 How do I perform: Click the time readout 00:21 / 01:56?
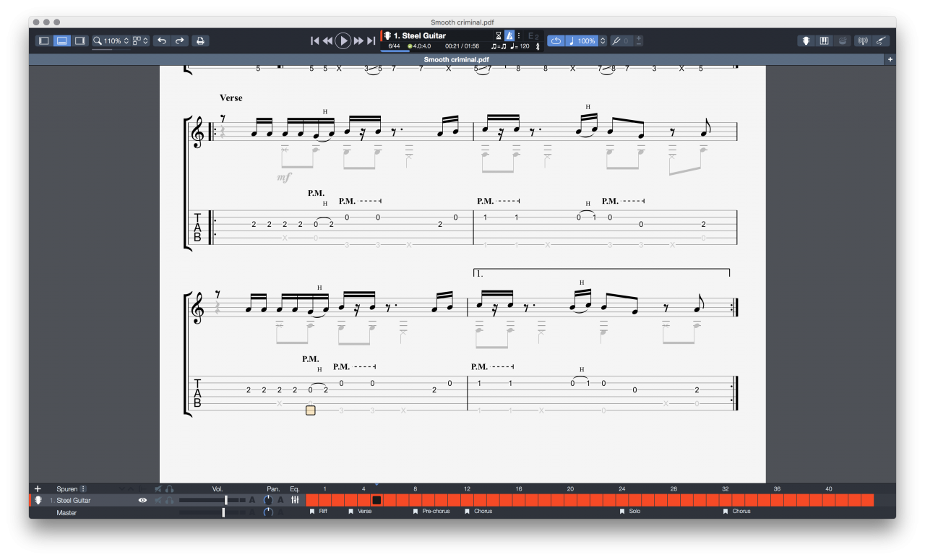click(x=462, y=46)
